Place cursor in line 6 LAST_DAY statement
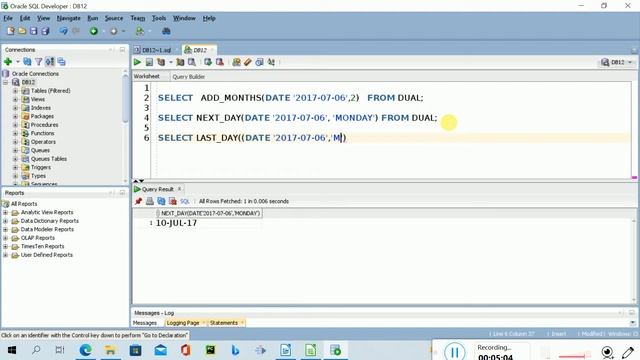This screenshot has width=640, height=360. point(252,138)
